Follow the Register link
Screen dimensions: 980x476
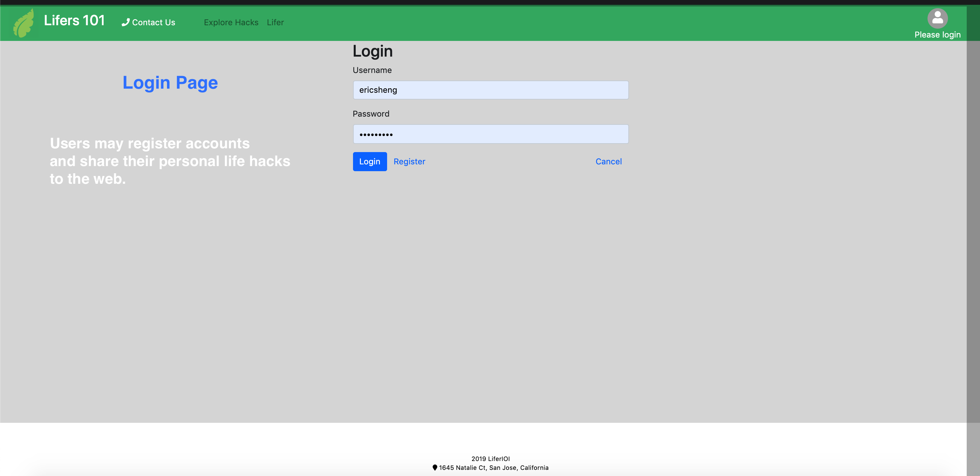pyautogui.click(x=409, y=162)
